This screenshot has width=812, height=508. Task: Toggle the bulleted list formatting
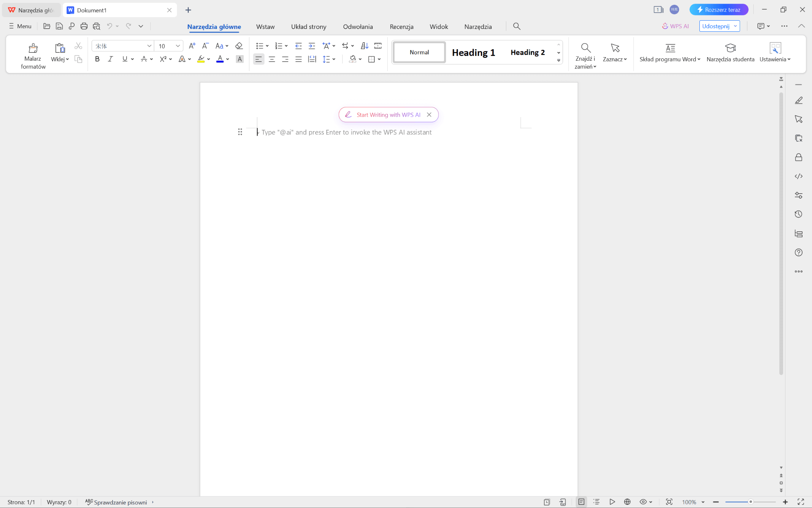(x=260, y=46)
